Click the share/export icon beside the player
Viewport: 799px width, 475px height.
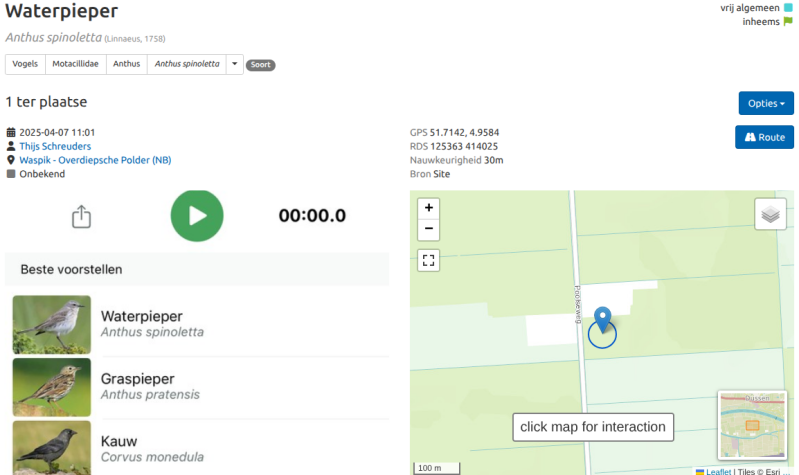pos(81,217)
